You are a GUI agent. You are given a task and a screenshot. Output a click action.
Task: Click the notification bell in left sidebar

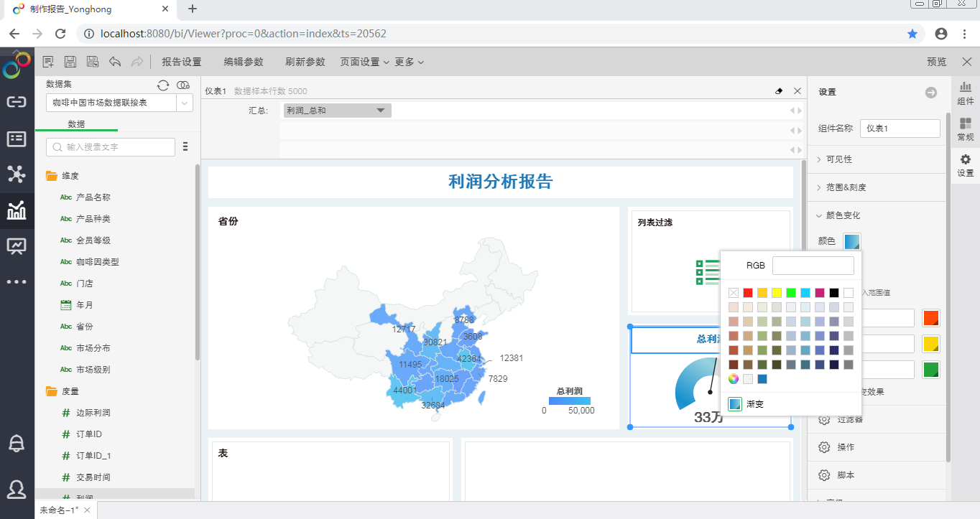(x=17, y=444)
